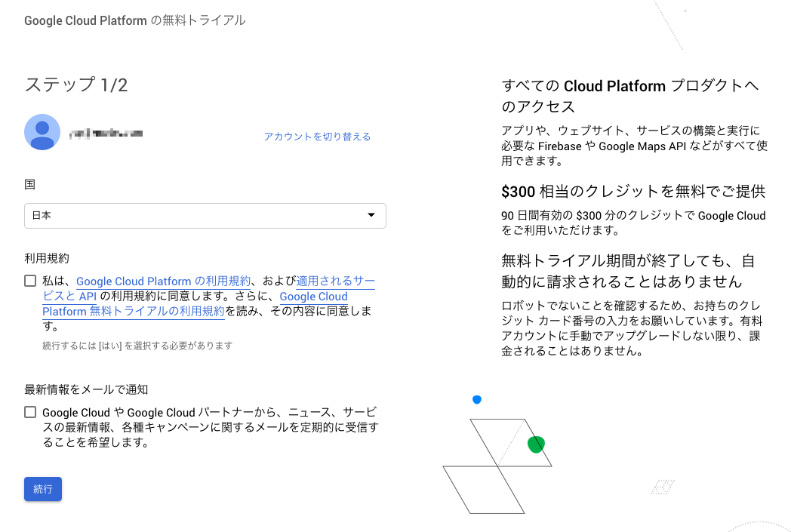Image resolution: width=791 pixels, height=532 pixels.
Task: Click the country dropdown arrow
Action: tap(371, 215)
